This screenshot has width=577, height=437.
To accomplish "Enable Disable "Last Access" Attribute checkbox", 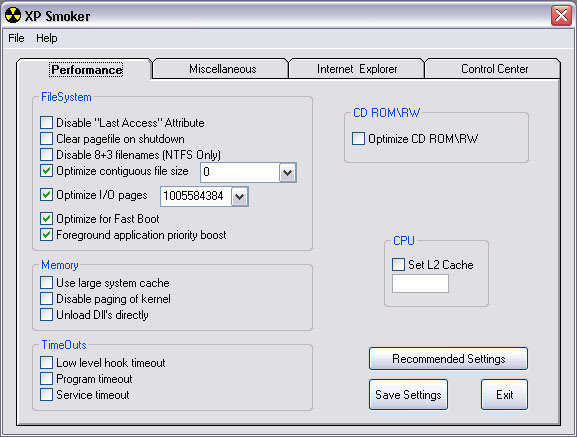I will [46, 122].
